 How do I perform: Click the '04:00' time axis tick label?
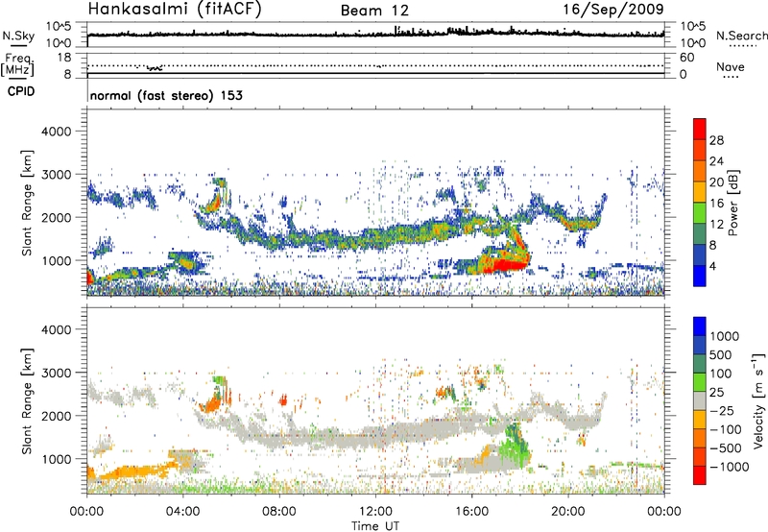tap(182, 512)
